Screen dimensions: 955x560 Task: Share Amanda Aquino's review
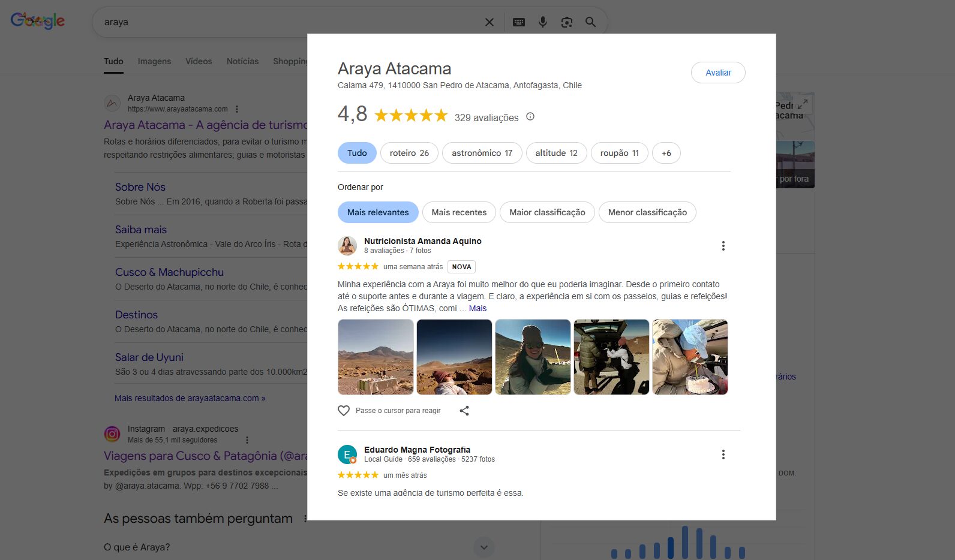[464, 411]
